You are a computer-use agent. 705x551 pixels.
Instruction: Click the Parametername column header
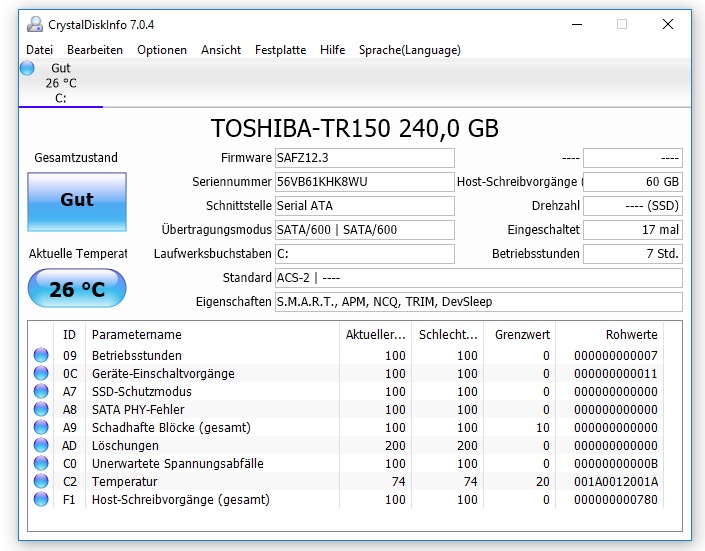212,335
